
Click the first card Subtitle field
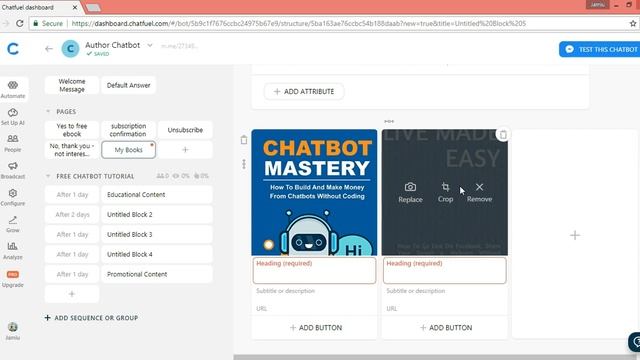[x=314, y=291]
